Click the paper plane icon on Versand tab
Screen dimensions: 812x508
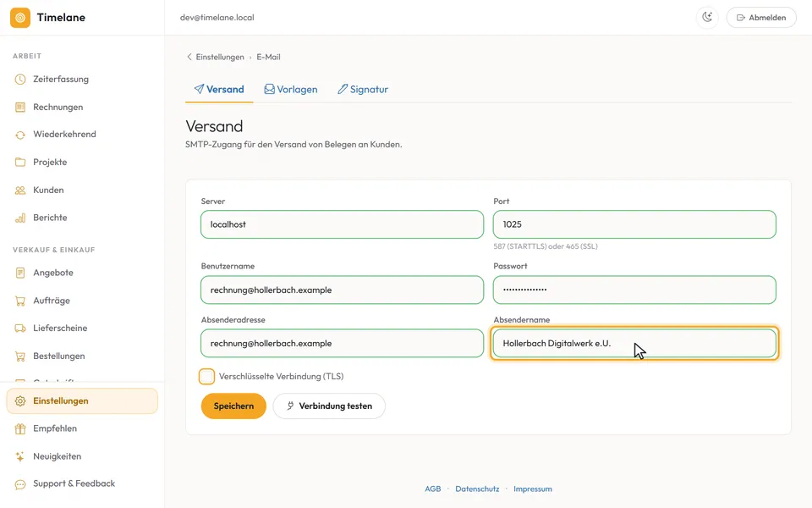(199, 89)
